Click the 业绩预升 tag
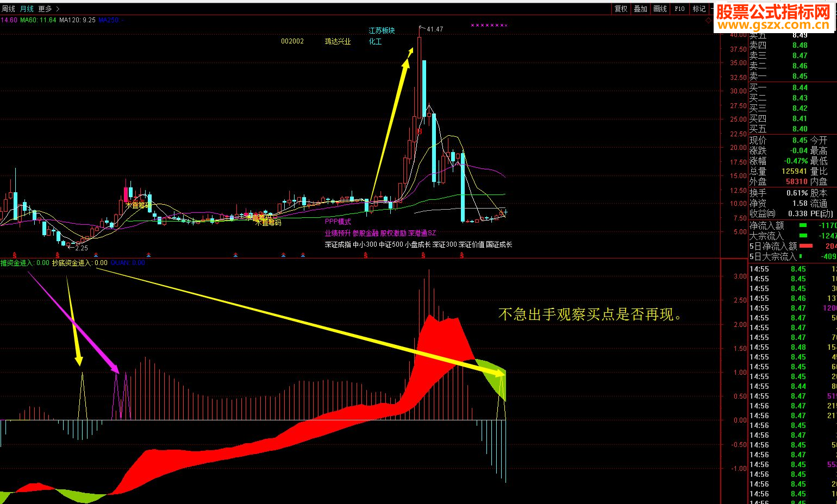 pyautogui.click(x=338, y=233)
